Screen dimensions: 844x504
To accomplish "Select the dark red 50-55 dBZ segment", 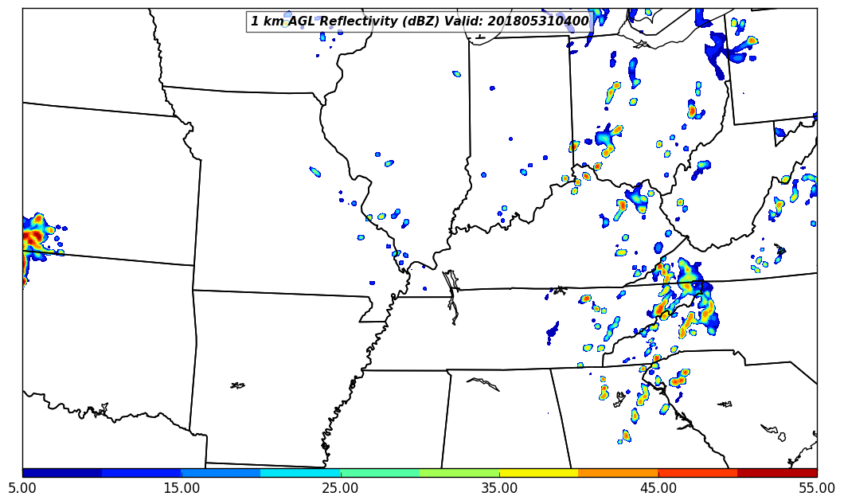I will 777,473.
